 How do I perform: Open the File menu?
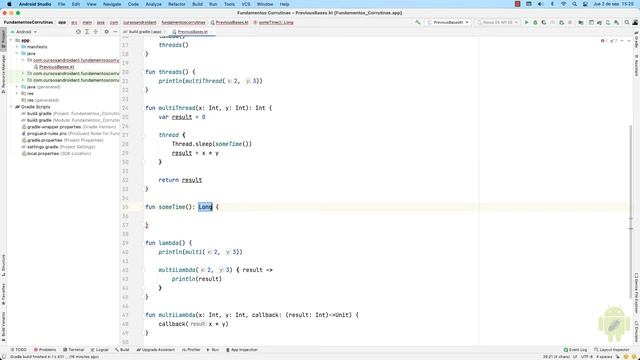[61, 4]
